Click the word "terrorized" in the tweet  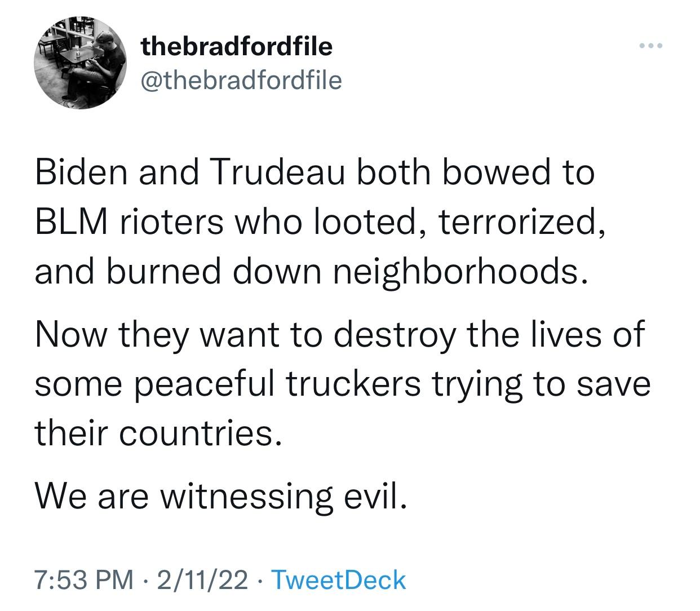click(521, 223)
